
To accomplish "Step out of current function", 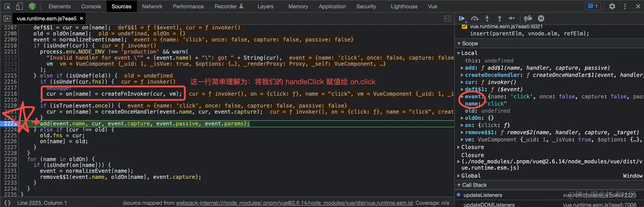I will [500, 18].
